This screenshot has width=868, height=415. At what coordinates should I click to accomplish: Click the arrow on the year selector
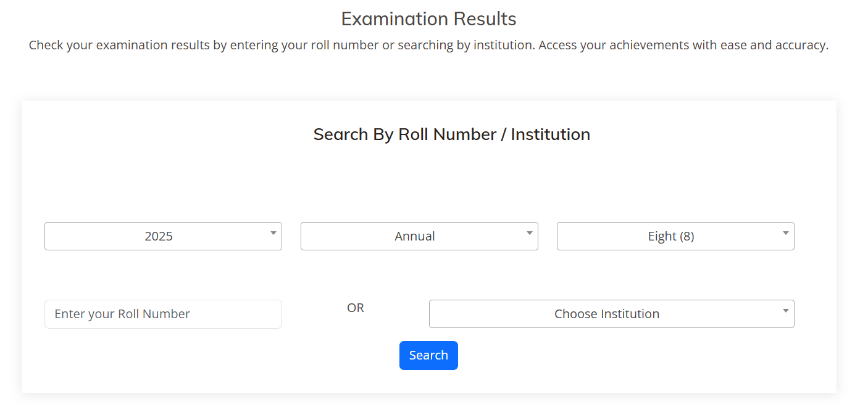(273, 233)
